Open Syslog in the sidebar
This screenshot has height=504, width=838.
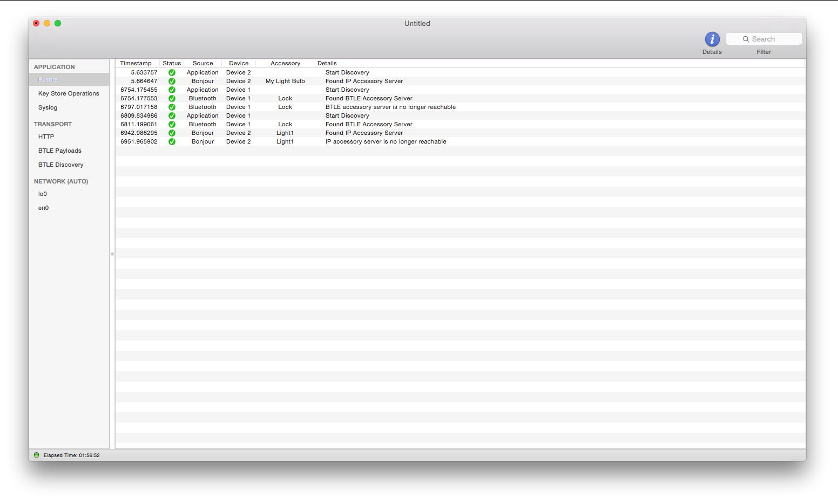[48, 107]
